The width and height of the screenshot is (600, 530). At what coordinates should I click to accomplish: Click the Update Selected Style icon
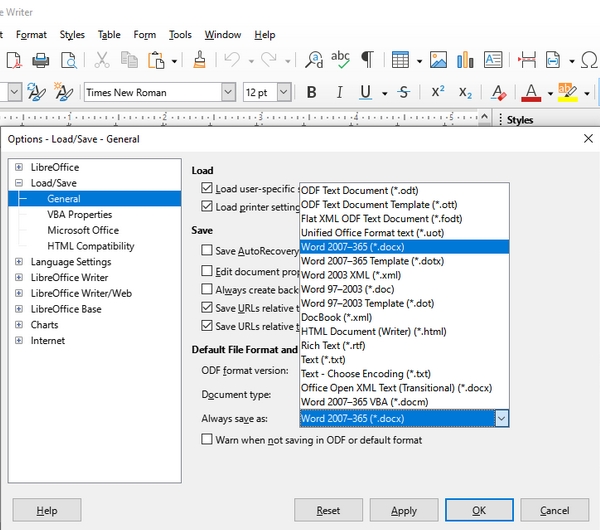pyautogui.click(x=36, y=92)
